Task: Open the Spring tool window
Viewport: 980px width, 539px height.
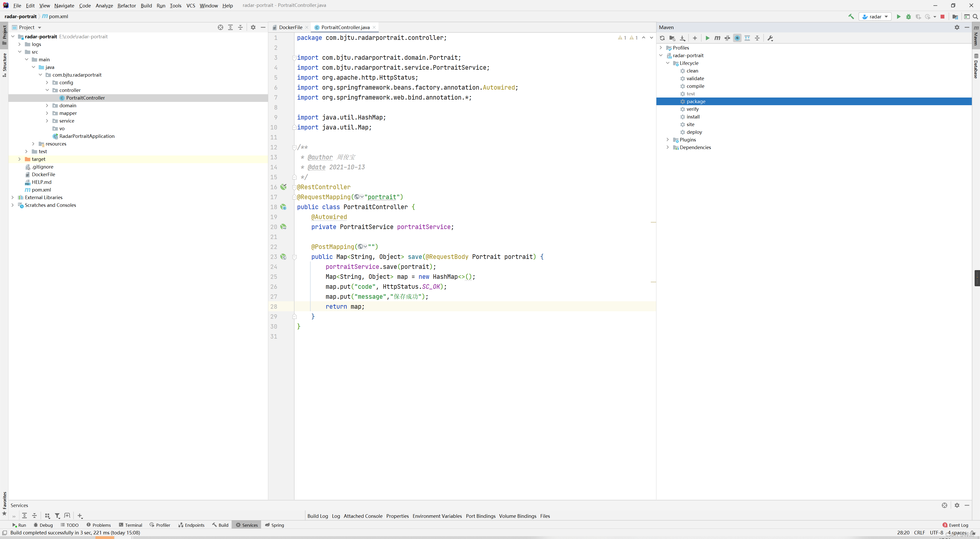Action: pyautogui.click(x=275, y=525)
